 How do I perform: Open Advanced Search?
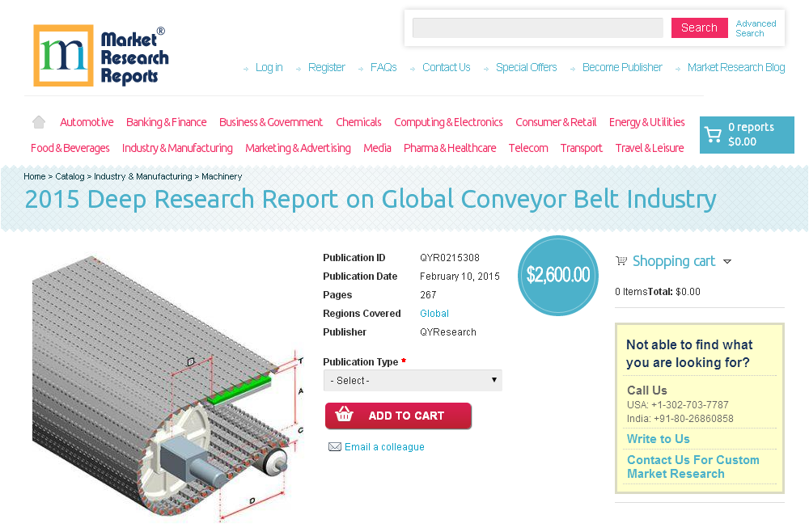tap(755, 27)
